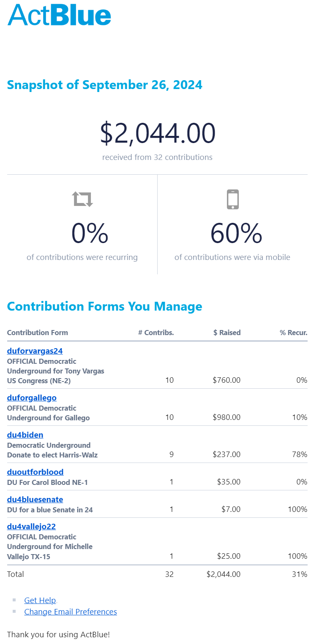Click the 0% recurring contributions figure

click(90, 233)
